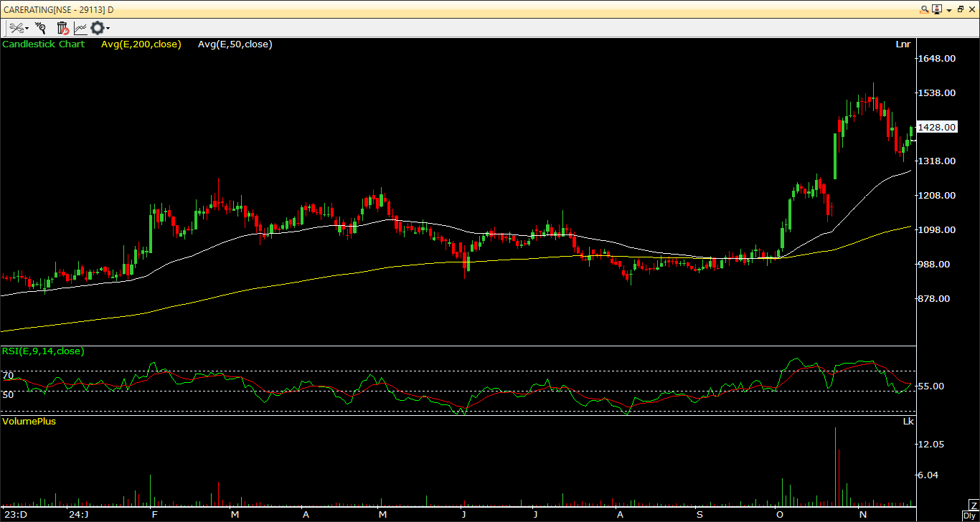Image resolution: width=980 pixels, height=522 pixels.
Task: Click the VolumePlus indicator label
Action: (x=29, y=421)
